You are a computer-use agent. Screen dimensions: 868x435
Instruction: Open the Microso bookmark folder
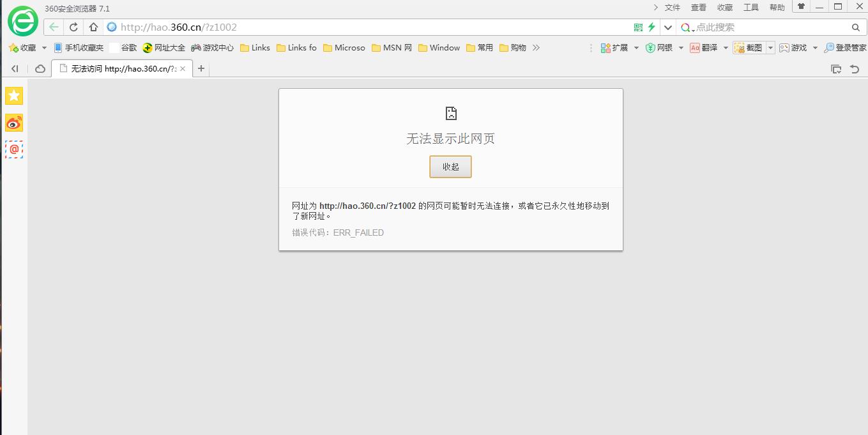pos(344,48)
